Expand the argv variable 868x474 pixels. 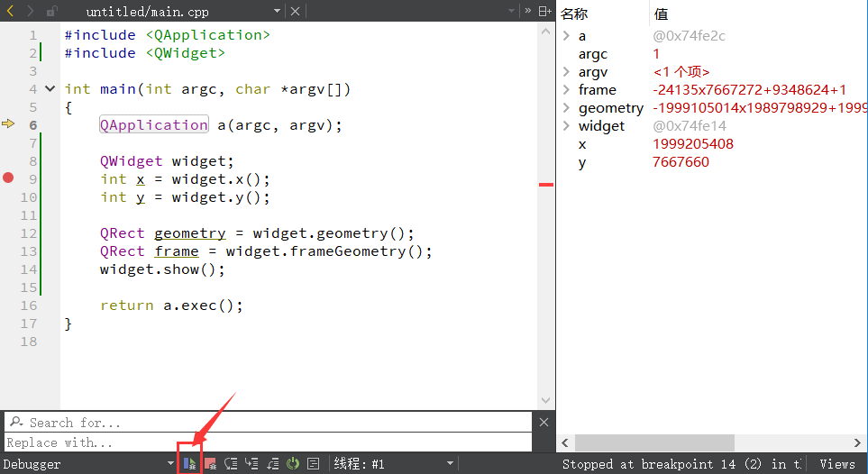click(x=566, y=72)
